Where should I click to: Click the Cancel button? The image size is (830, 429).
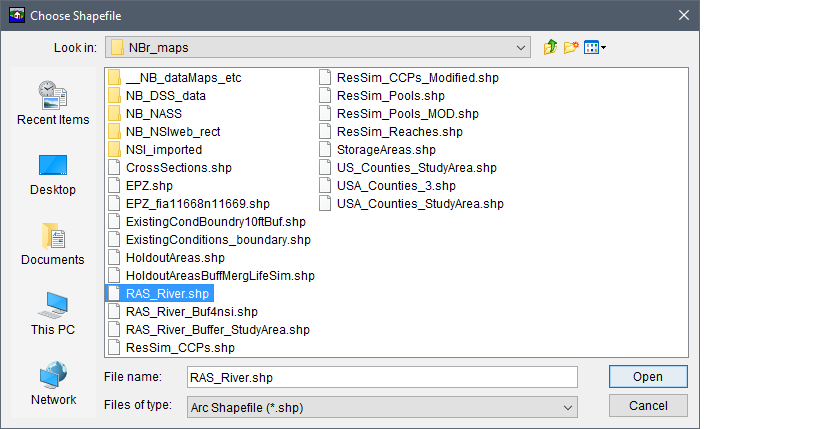coord(647,406)
